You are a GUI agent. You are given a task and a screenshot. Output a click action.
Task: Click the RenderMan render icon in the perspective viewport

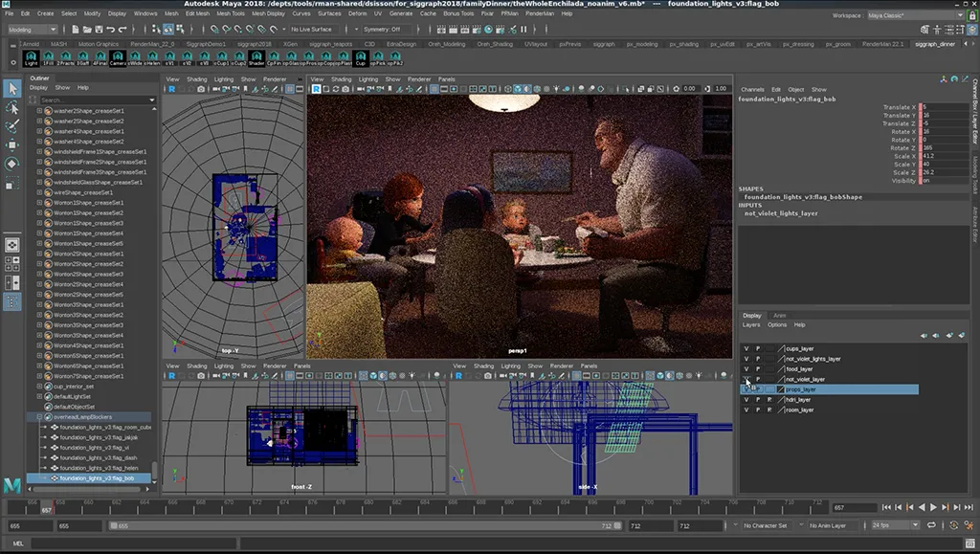point(316,88)
